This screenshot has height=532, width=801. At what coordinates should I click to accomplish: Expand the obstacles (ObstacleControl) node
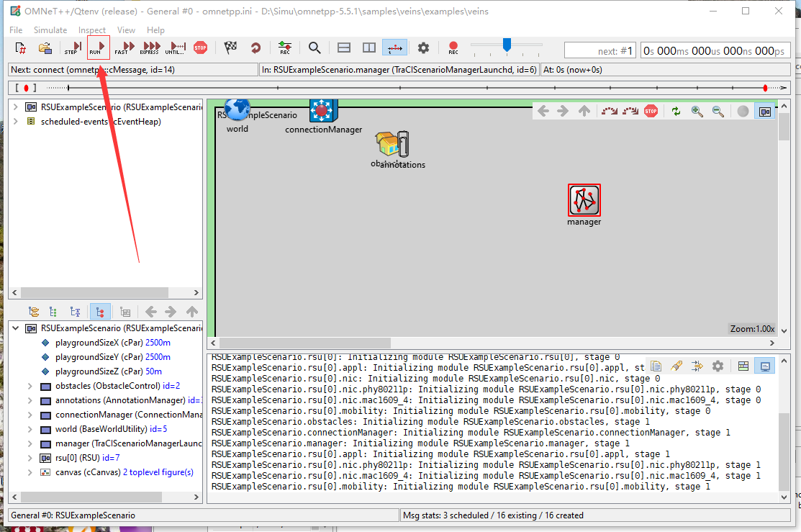[30, 386]
